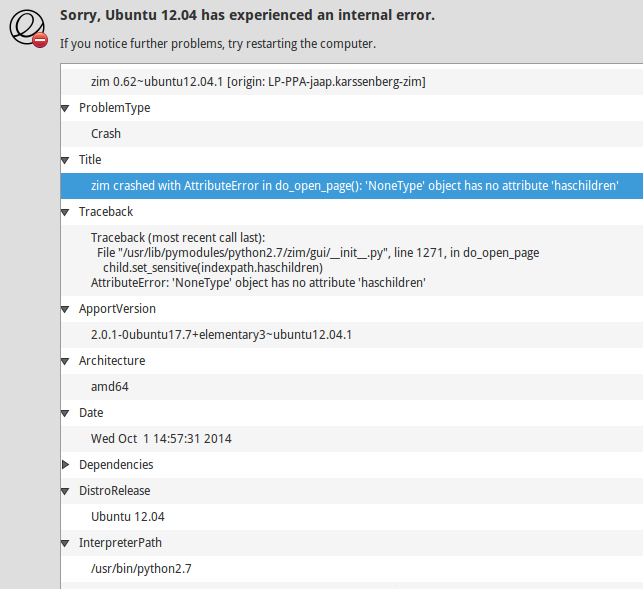Image resolution: width=643 pixels, height=589 pixels.
Task: Collapse the InterpreterPath section triangle
Action: pos(65,543)
